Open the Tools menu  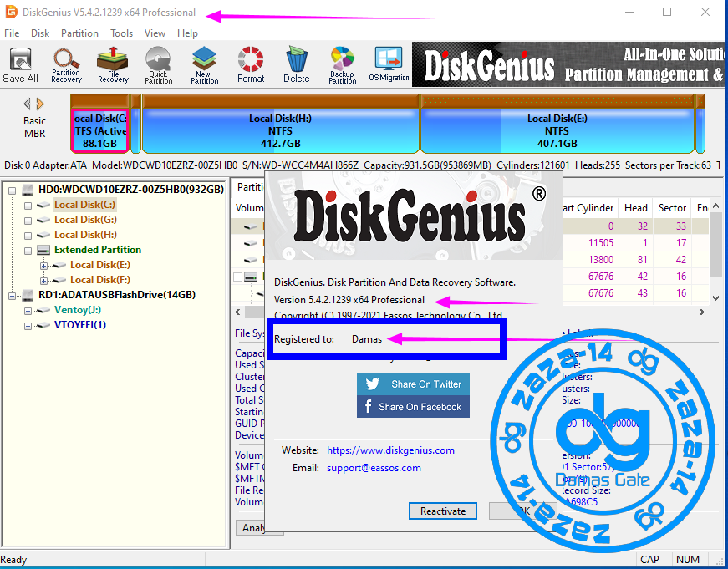pos(122,33)
